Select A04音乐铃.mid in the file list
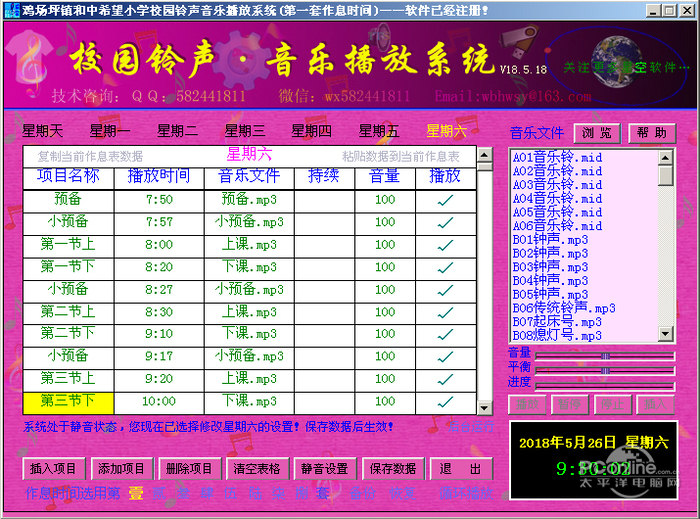 coord(557,199)
